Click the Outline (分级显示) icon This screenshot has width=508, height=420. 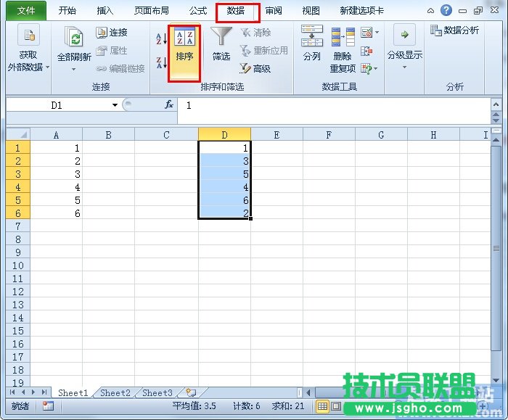click(x=405, y=35)
